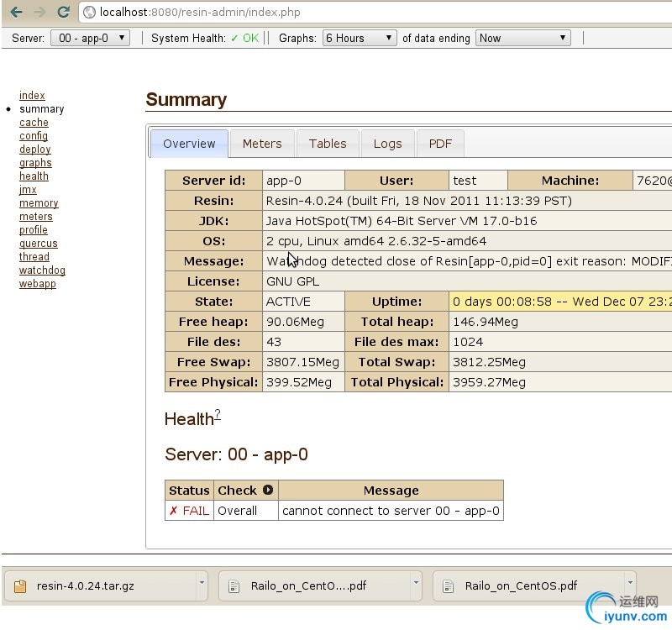Click the browser back arrow
Image resolution: width=672 pixels, height=630 pixels.
(x=16, y=12)
